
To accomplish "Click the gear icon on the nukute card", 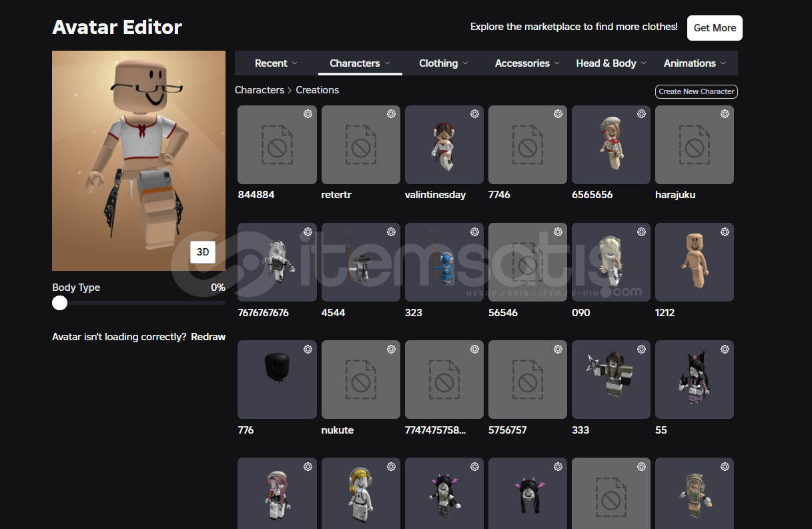I will tap(391, 349).
